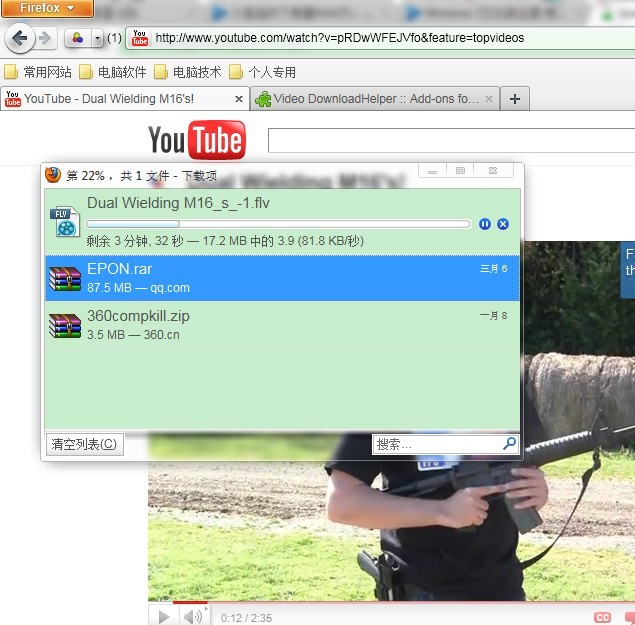Screen dimensions: 635x625
Task: Open a new tab with plus button
Action: (515, 99)
